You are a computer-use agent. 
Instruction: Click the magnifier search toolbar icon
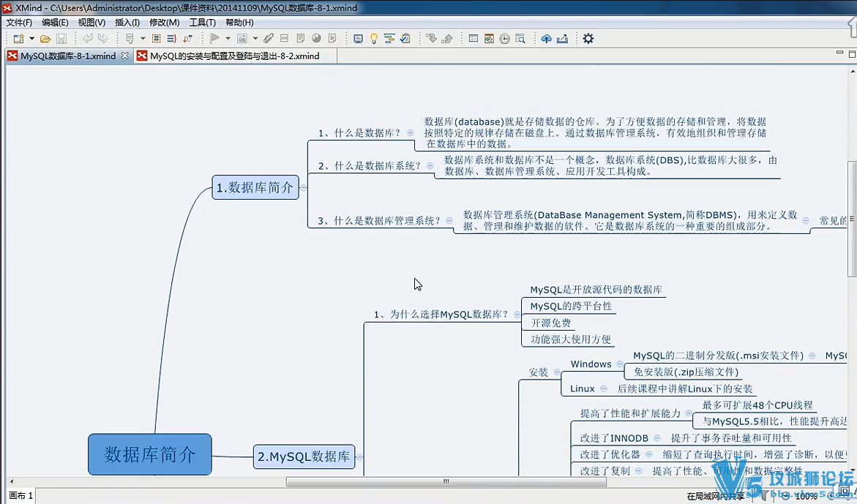click(520, 38)
